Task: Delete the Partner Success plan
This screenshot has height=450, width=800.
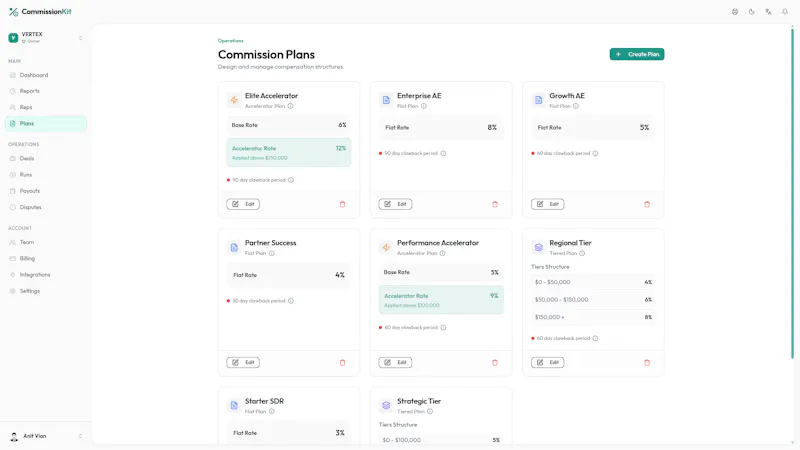Action: (342, 362)
